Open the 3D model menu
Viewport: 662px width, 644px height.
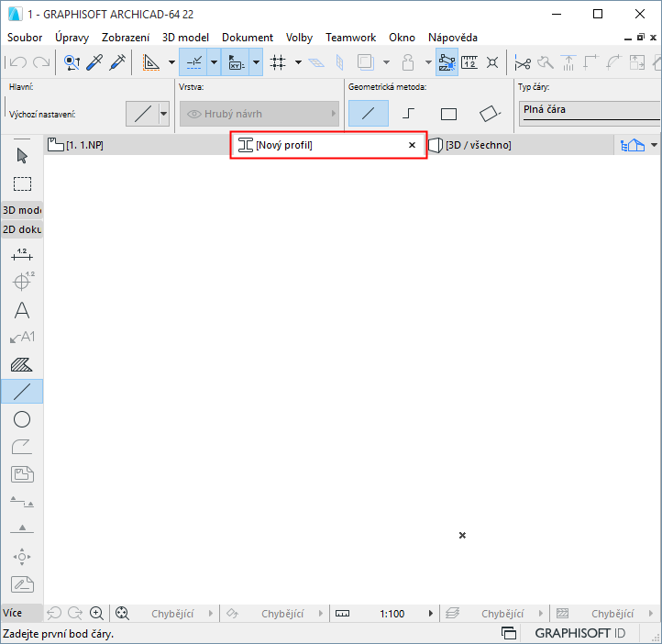(x=185, y=38)
